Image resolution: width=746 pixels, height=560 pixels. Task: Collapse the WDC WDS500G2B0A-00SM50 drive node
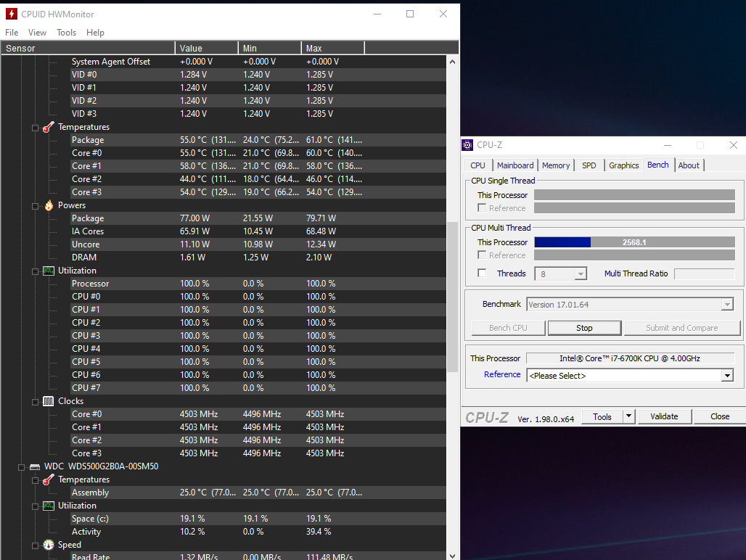coord(22,467)
